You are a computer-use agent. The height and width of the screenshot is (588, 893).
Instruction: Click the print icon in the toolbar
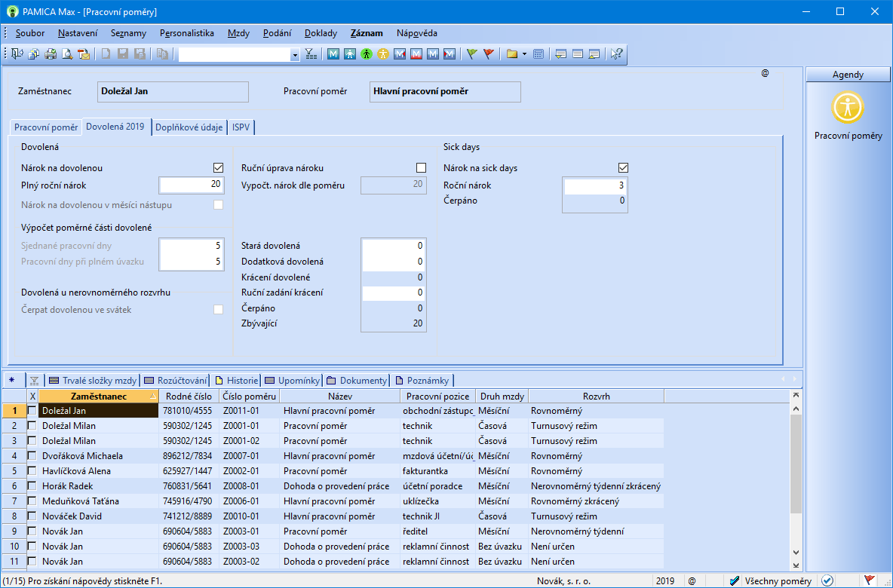51,54
